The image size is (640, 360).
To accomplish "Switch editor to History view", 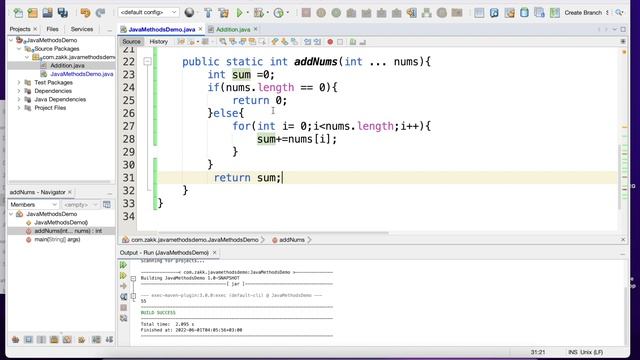I will coord(158,42).
